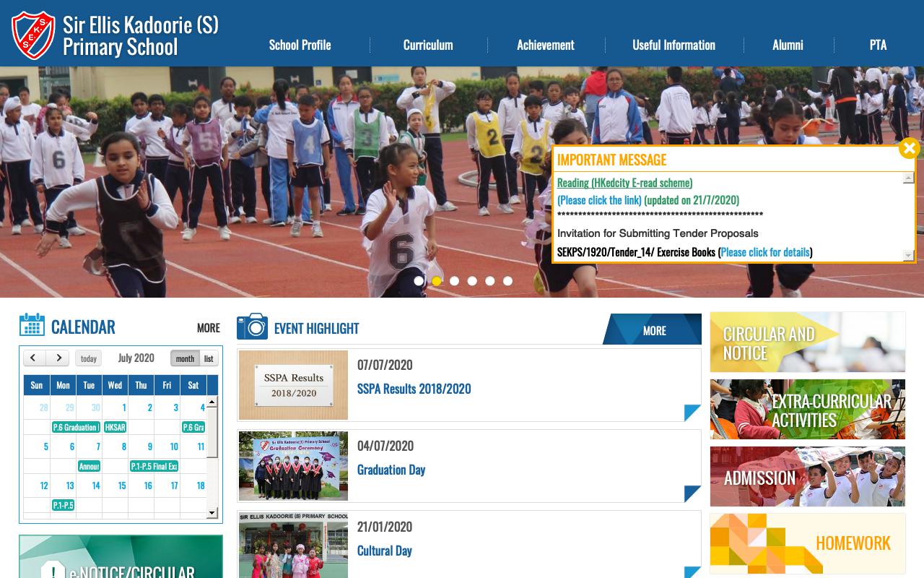Go to next month with right chevron

[57, 358]
